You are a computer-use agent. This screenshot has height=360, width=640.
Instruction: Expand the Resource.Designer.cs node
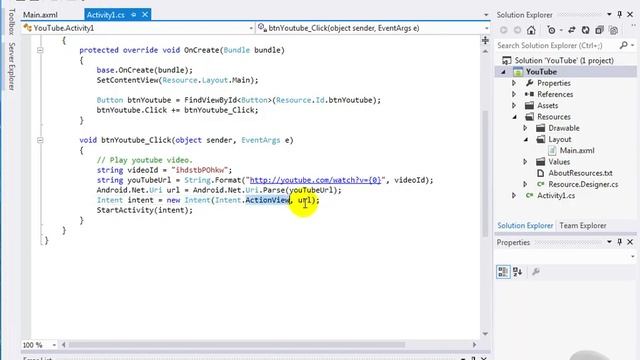point(525,184)
